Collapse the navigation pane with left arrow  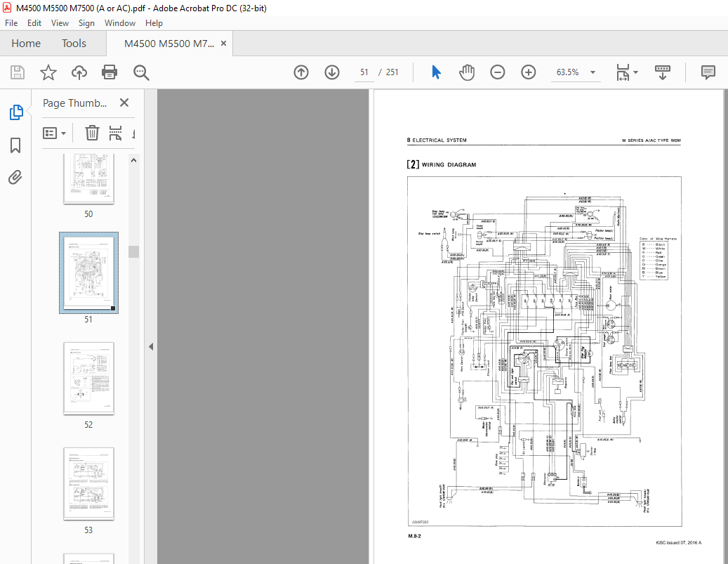151,346
